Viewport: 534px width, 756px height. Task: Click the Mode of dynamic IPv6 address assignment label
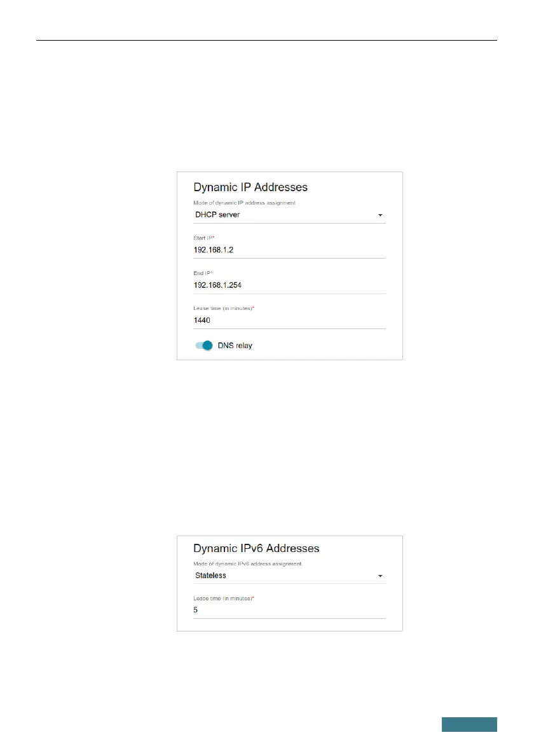click(x=247, y=564)
